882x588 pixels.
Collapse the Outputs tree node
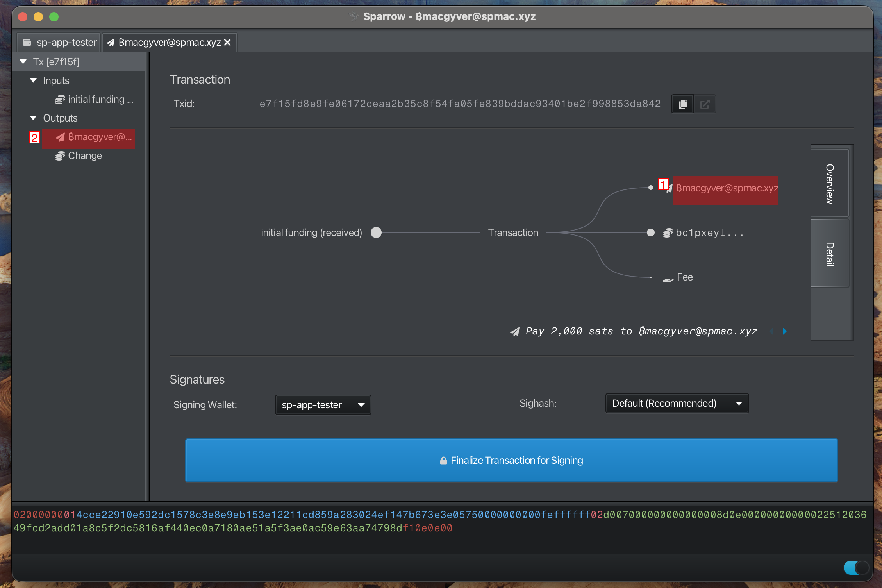pyautogui.click(x=33, y=118)
